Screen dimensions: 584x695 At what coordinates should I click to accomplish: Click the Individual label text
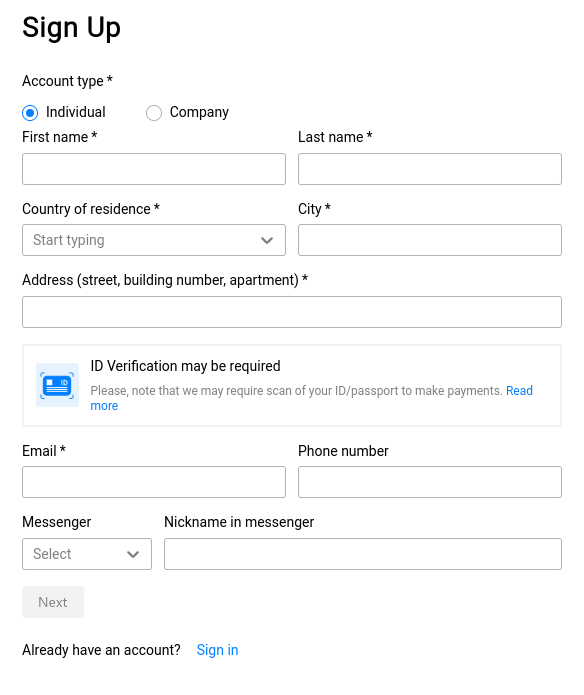[76, 112]
